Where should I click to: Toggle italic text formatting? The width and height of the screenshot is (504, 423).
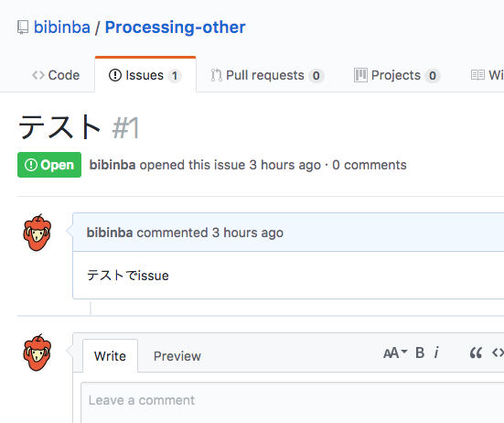[436, 352]
